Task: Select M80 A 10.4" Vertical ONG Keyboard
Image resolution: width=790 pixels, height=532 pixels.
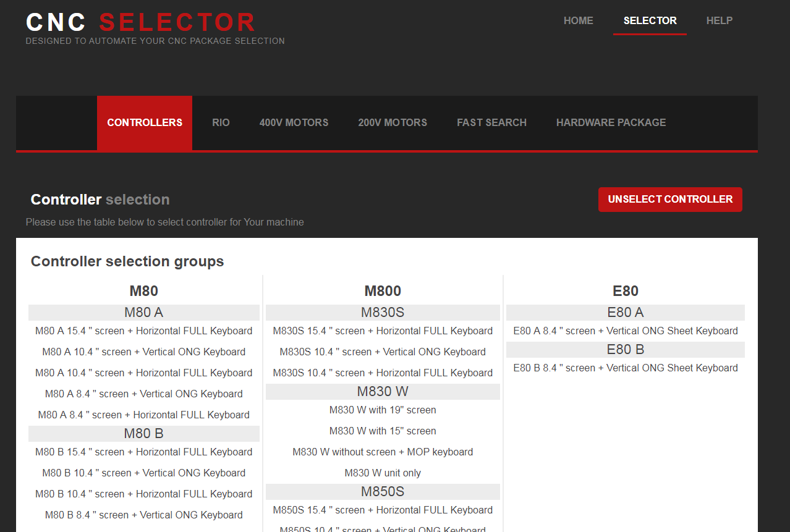Action: [144, 352]
